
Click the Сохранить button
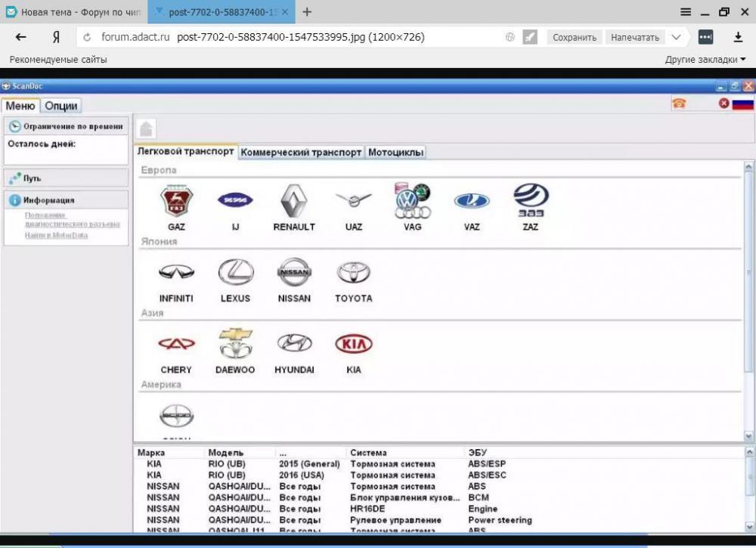point(574,37)
